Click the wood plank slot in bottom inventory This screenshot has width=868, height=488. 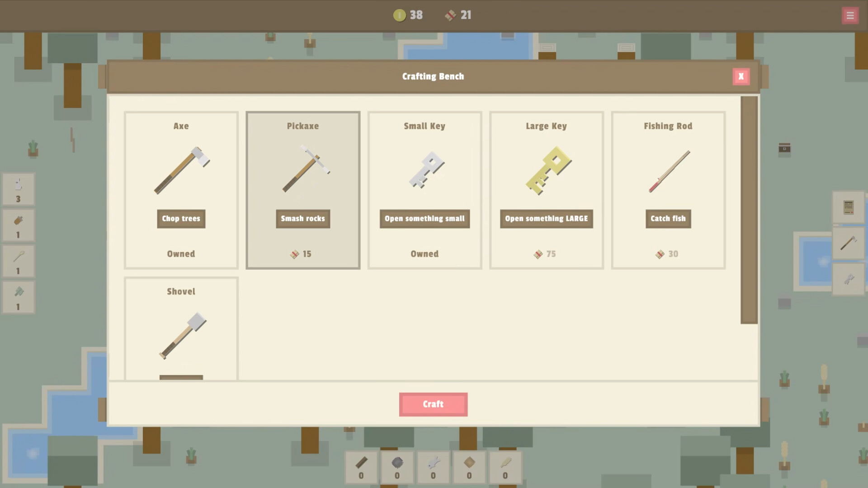pos(361,467)
